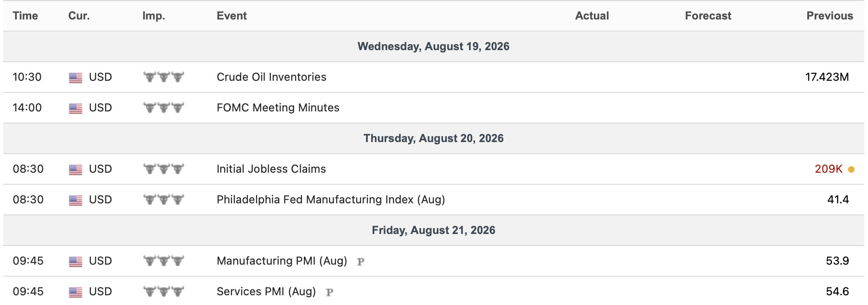This screenshot has width=868, height=305.
Task: Click preliminary P icon next to Services PMI
Action: [329, 292]
